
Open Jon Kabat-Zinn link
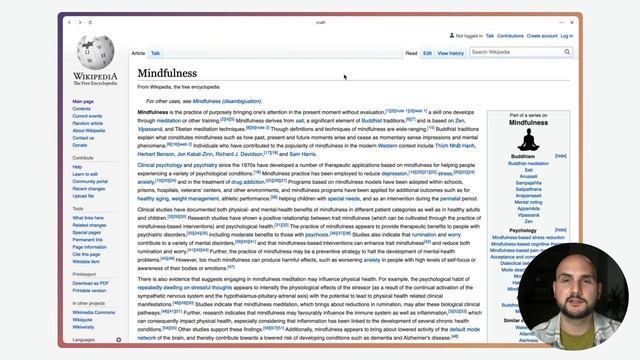point(195,154)
